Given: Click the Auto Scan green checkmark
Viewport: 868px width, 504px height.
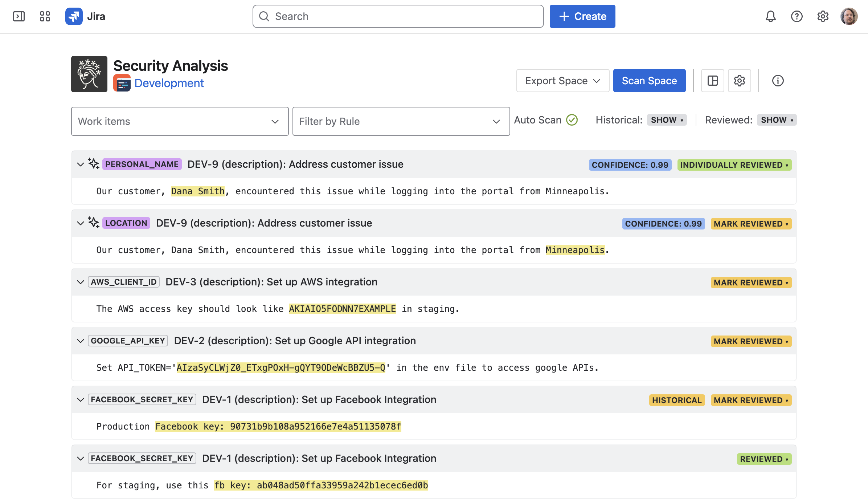Looking at the screenshot, I should coord(572,120).
